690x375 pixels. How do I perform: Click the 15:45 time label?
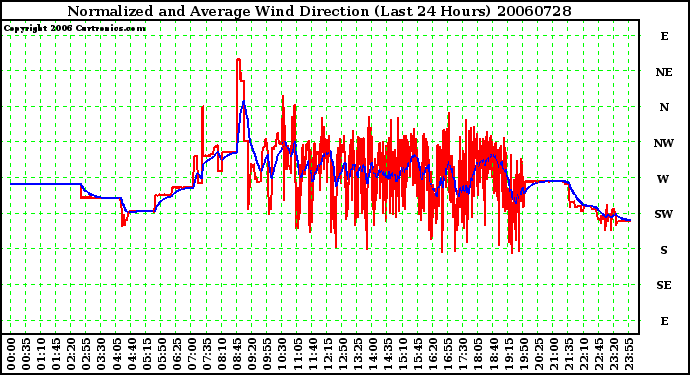pos(418,354)
